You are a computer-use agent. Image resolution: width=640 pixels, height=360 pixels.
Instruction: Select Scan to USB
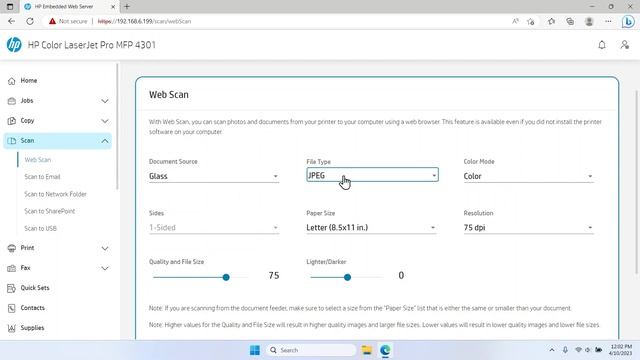point(40,228)
